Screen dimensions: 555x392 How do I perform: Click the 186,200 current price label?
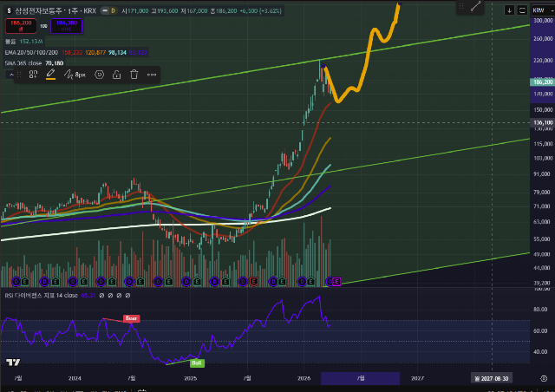tap(543, 82)
